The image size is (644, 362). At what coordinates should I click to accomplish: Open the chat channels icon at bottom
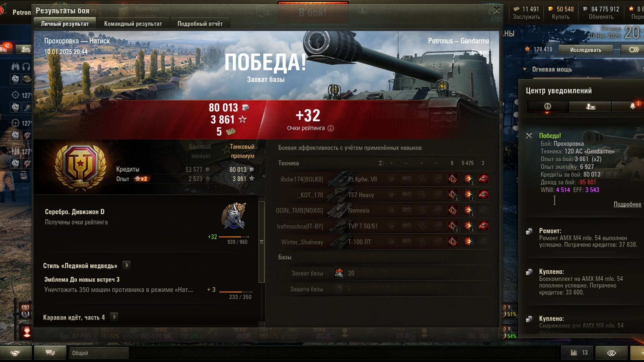pos(50,352)
